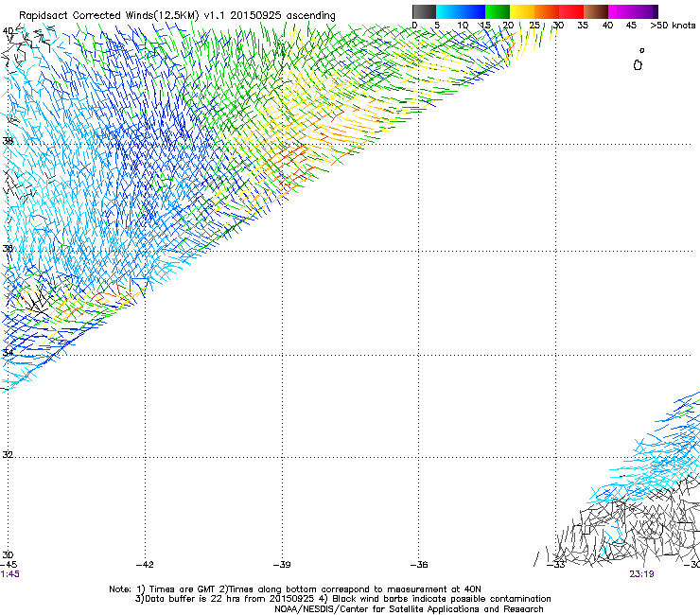Click the yellow 20-25 knots legend swatch

522,11
